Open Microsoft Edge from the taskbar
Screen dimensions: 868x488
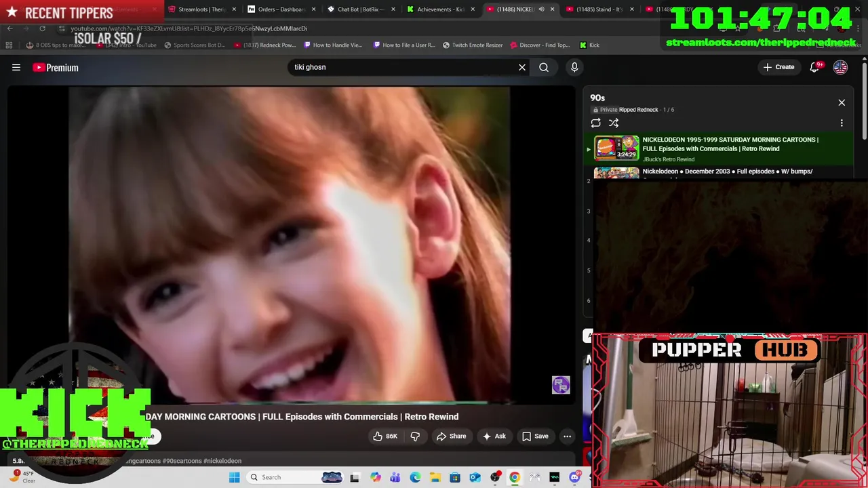click(415, 478)
